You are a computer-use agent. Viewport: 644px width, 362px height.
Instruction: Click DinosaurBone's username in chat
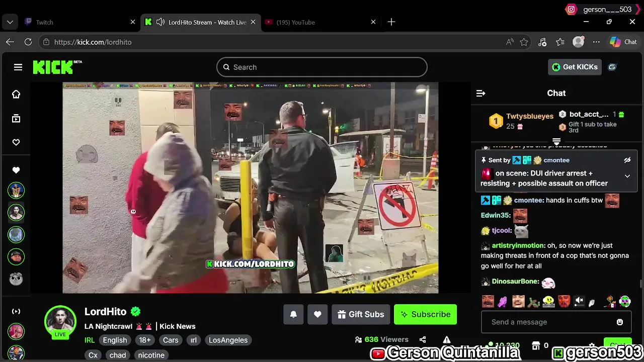pos(515,282)
